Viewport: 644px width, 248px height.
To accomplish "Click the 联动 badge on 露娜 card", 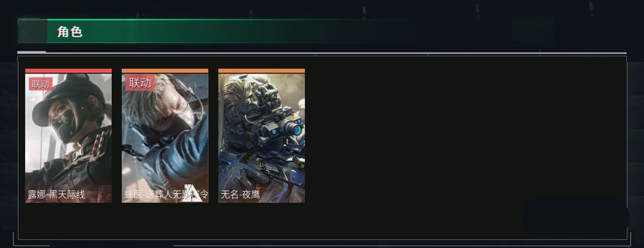I will coord(41,84).
